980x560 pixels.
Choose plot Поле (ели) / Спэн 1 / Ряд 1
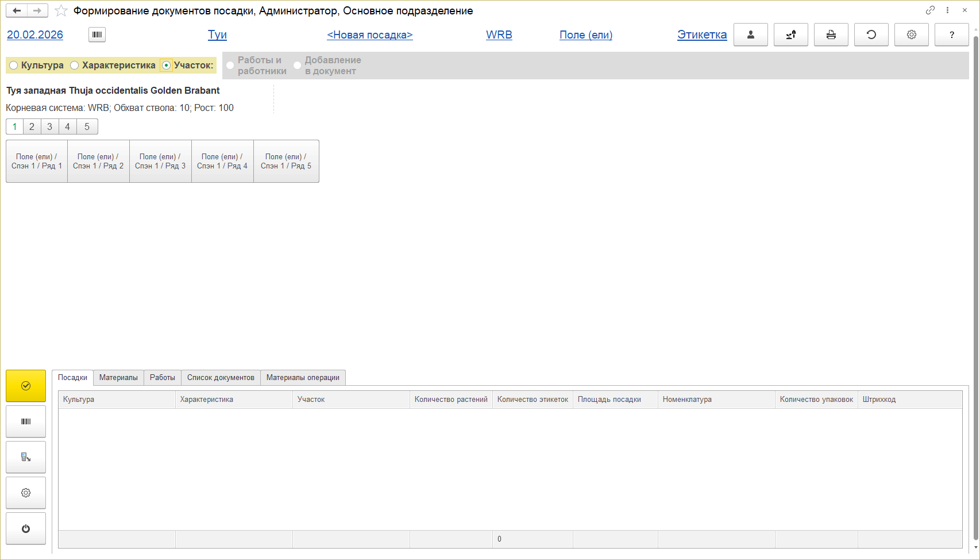(x=37, y=162)
